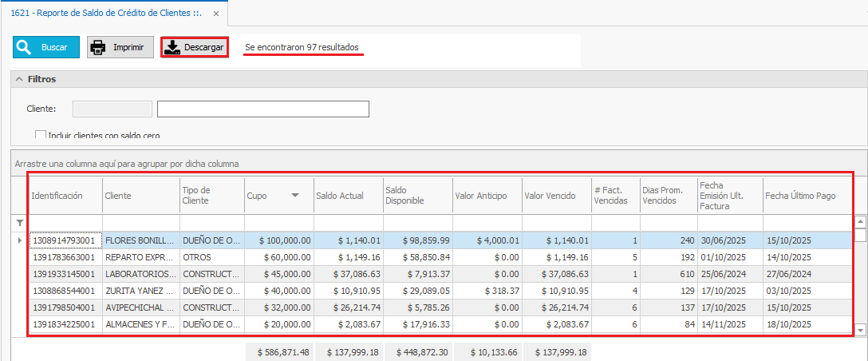Click the filter row funnel icon
868x361 pixels.
click(20, 223)
